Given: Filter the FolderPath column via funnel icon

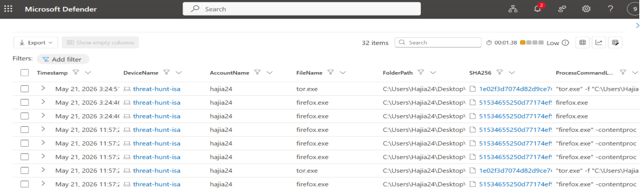Looking at the screenshot, I should click(x=421, y=73).
